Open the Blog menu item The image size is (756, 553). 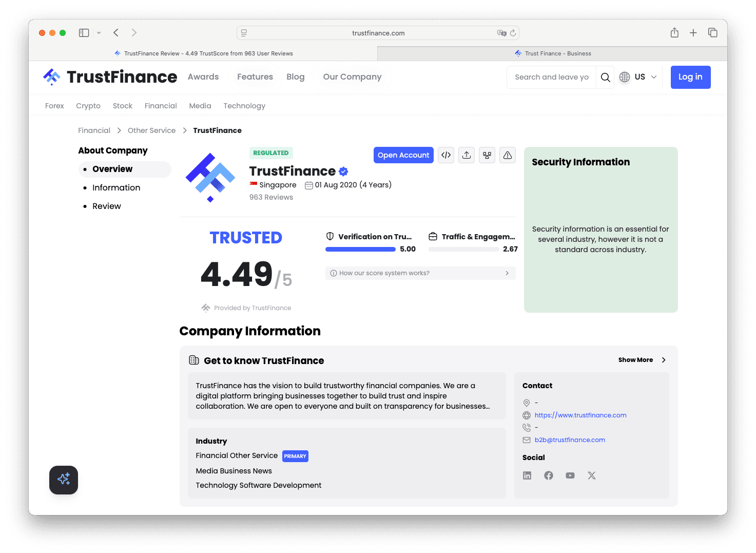coord(296,77)
